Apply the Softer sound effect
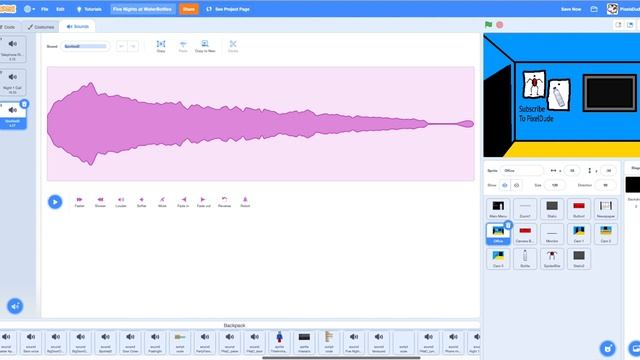Image resolution: width=640 pixels, height=360 pixels. click(142, 202)
